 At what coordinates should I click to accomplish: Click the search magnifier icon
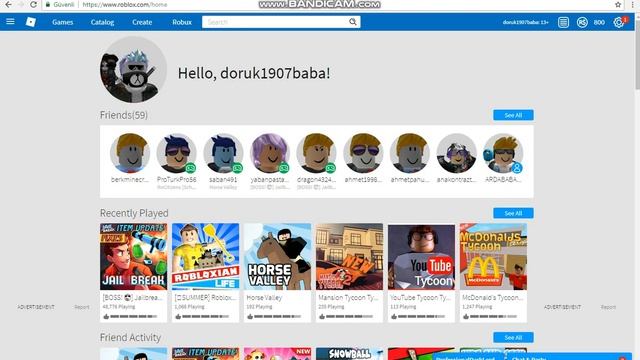coord(353,22)
